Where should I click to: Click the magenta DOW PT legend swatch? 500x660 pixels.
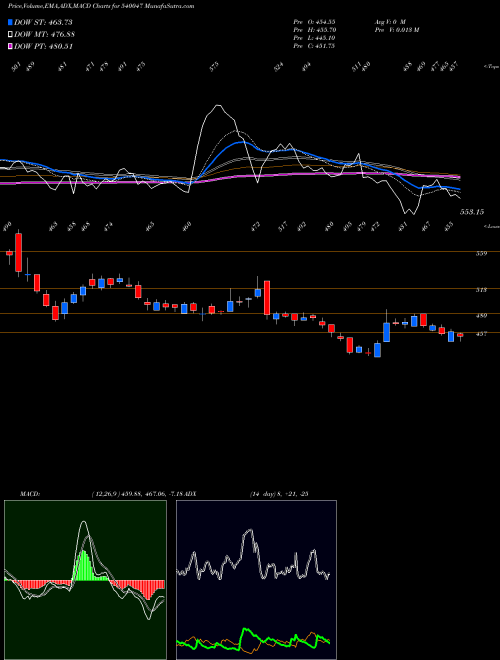pos(10,47)
